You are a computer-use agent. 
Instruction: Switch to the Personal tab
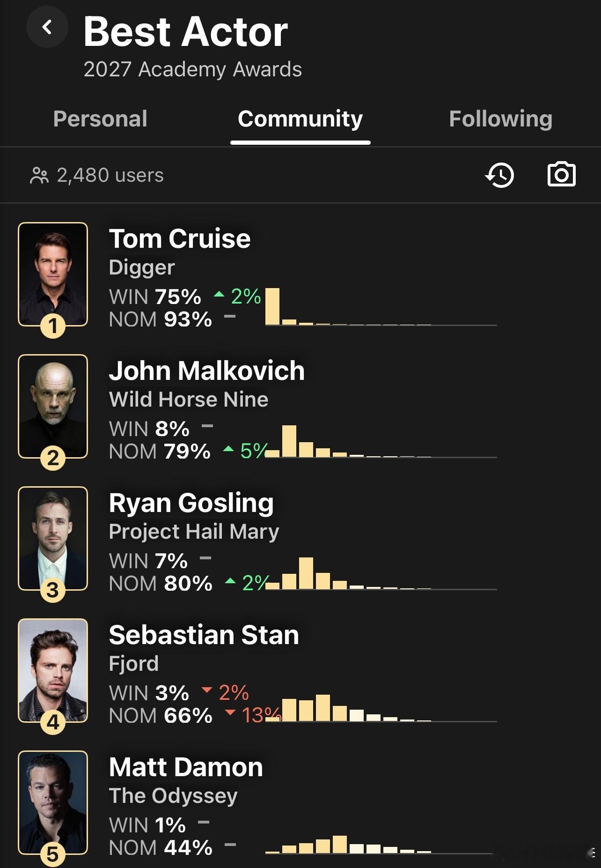(x=100, y=119)
